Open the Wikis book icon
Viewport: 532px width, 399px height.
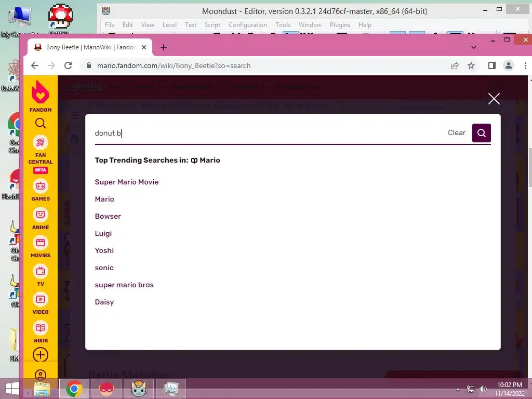tap(41, 328)
